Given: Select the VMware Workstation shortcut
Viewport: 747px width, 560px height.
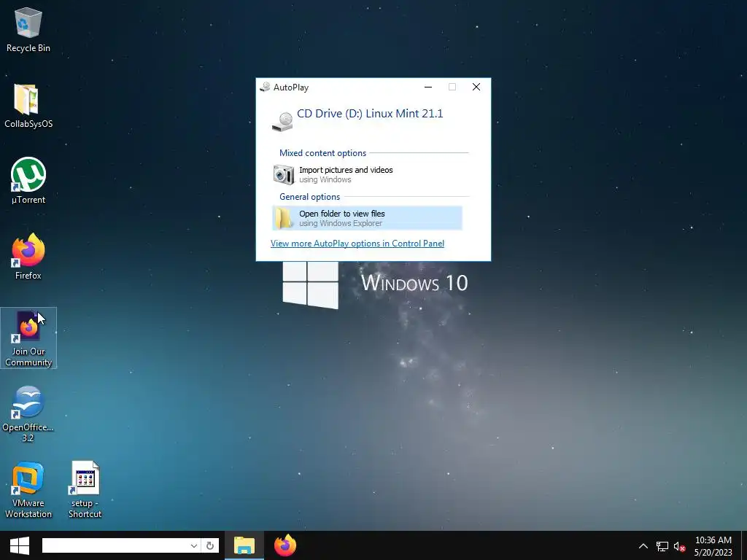Looking at the screenshot, I should click(x=28, y=490).
